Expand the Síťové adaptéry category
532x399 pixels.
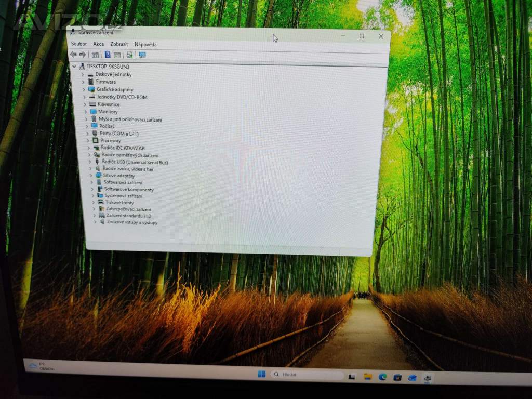[x=91, y=176]
